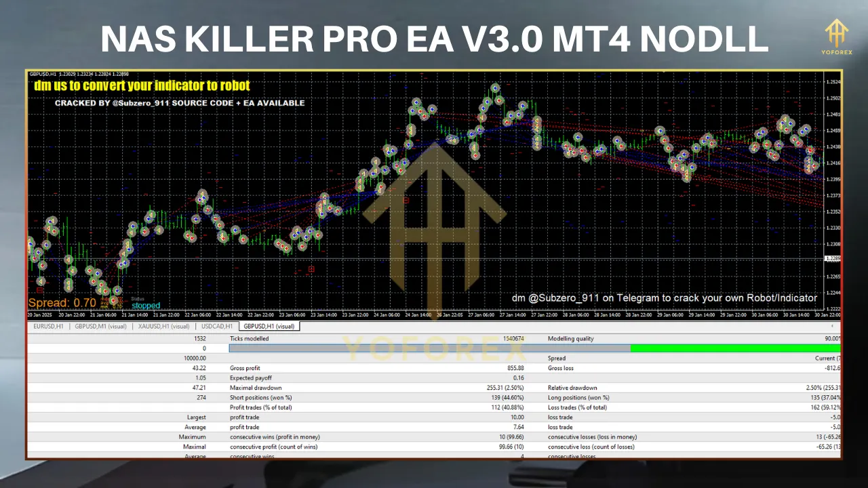Click the green modelling quality progress bar
Image resolution: width=868 pixels, height=488 pixels.
pyautogui.click(x=736, y=348)
